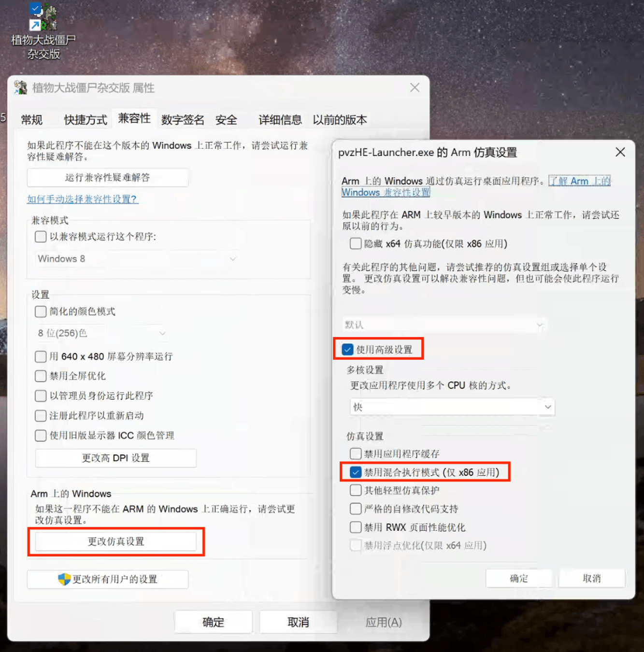
Task: Check 注册此程序以重新启动
Action: click(x=41, y=415)
